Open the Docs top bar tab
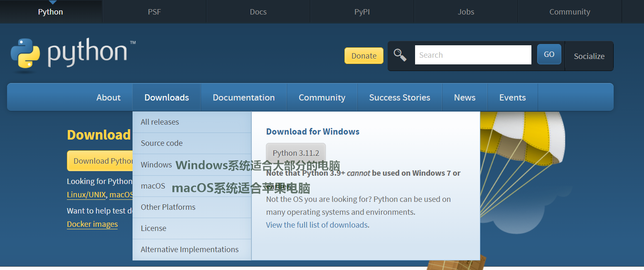Viewport: 644px width, 270px height. point(258,12)
